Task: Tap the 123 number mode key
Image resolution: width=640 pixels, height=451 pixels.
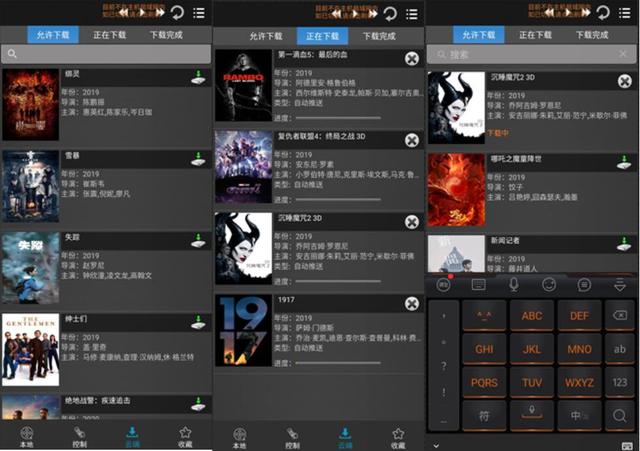Action: point(620,382)
